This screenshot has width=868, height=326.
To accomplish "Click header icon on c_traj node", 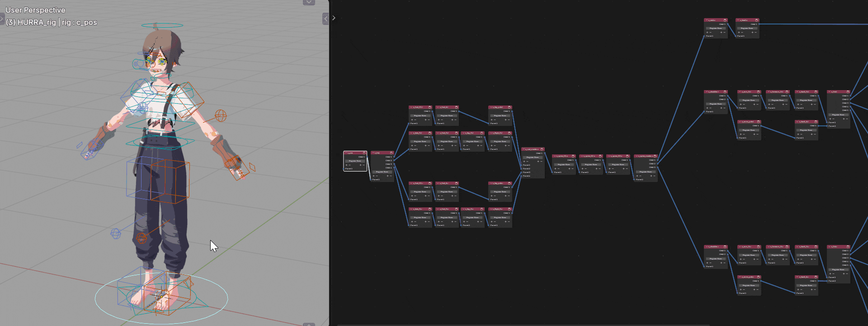I will click(x=392, y=153).
